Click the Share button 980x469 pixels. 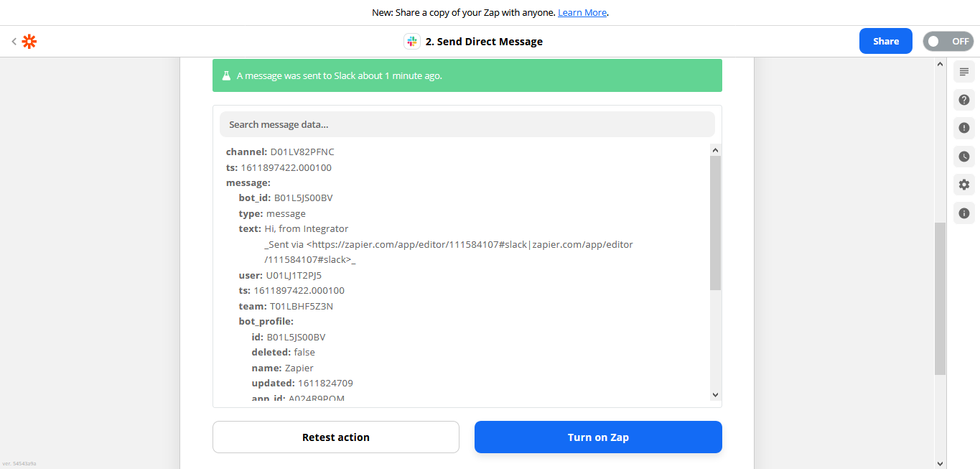coord(885,42)
